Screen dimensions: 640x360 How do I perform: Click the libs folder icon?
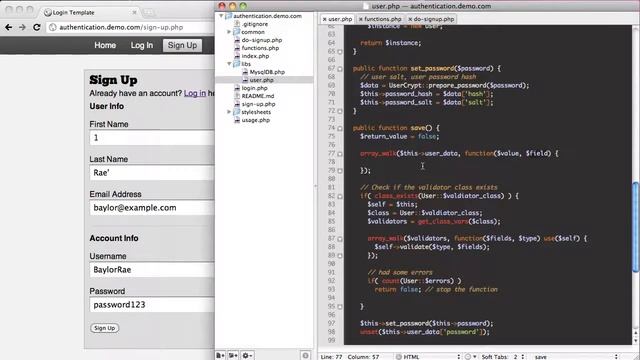(x=236, y=64)
